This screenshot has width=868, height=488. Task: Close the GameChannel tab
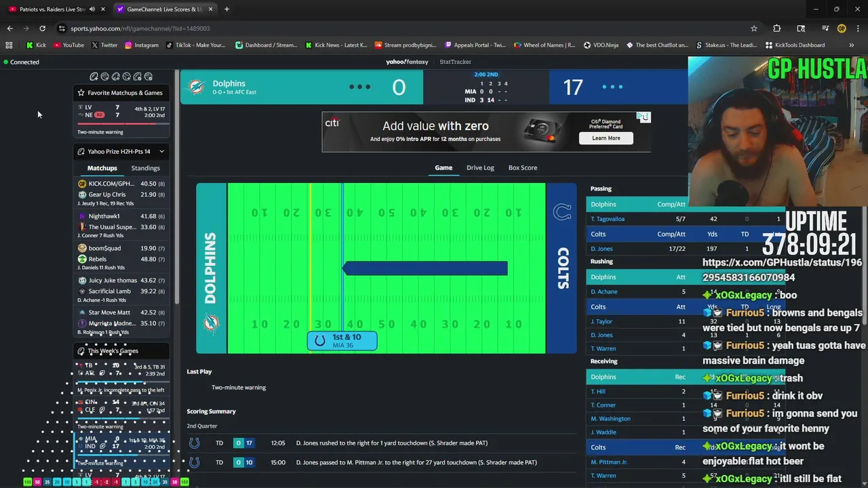(x=210, y=9)
